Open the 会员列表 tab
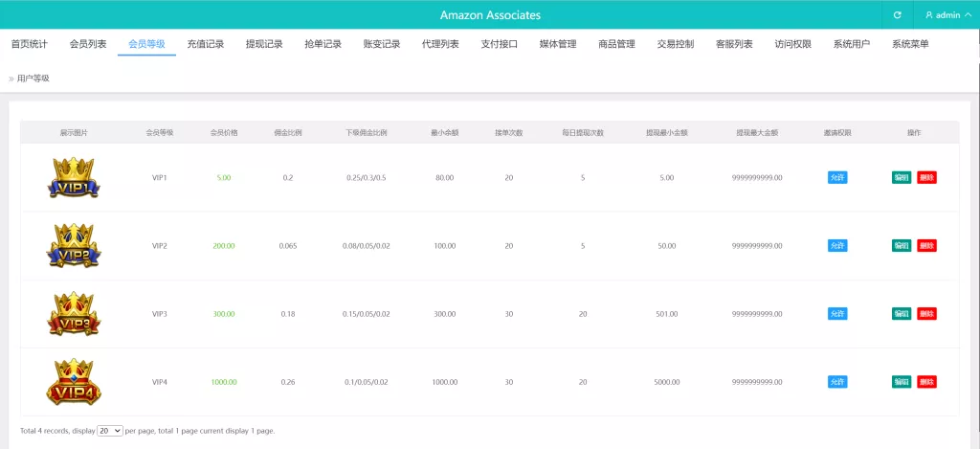The width and height of the screenshot is (980, 449). (x=88, y=44)
